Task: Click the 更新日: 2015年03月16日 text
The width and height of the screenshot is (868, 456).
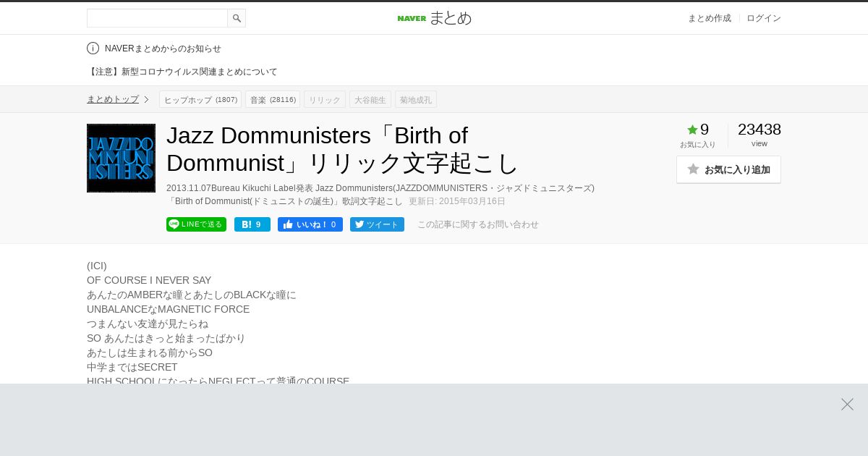Action: tap(457, 201)
